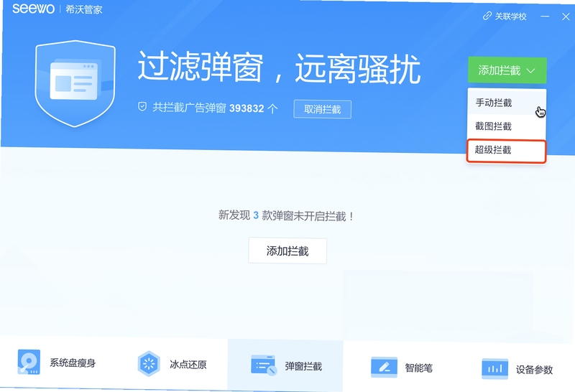This screenshot has width=575, height=392.
Task: Pick 超级拦截 from the dropdown menu
Action: [x=507, y=150]
